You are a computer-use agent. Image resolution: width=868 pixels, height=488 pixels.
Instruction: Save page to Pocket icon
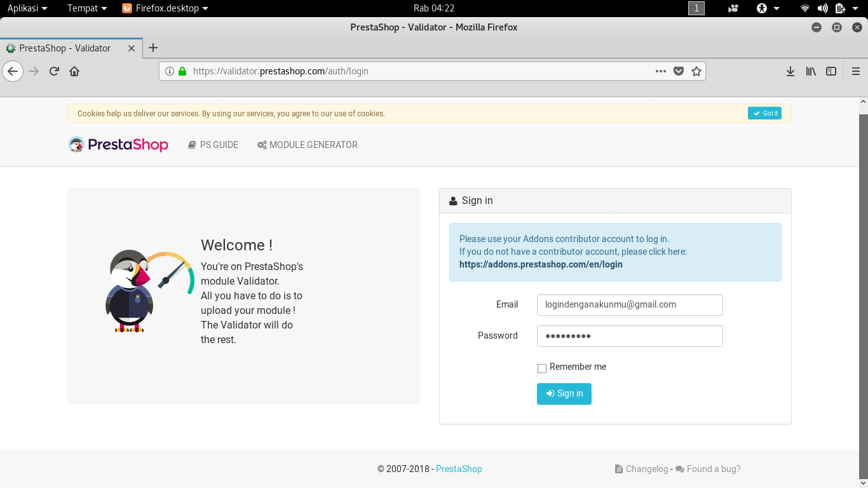pos(679,71)
